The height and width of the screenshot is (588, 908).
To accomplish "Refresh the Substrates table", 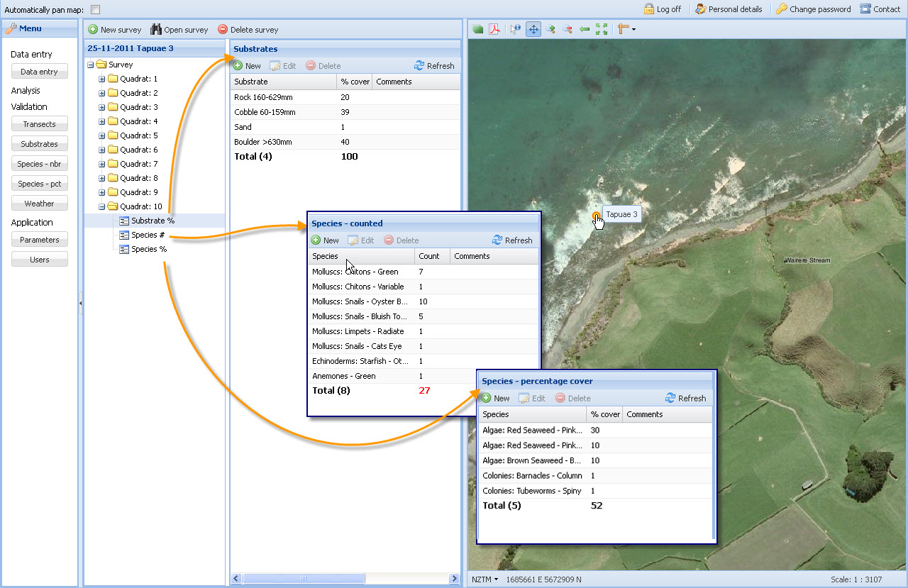I will point(434,66).
